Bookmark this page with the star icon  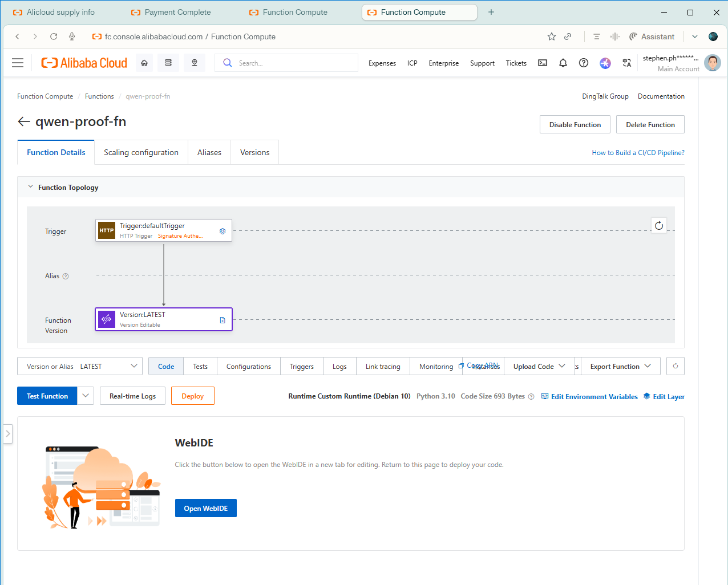click(552, 36)
